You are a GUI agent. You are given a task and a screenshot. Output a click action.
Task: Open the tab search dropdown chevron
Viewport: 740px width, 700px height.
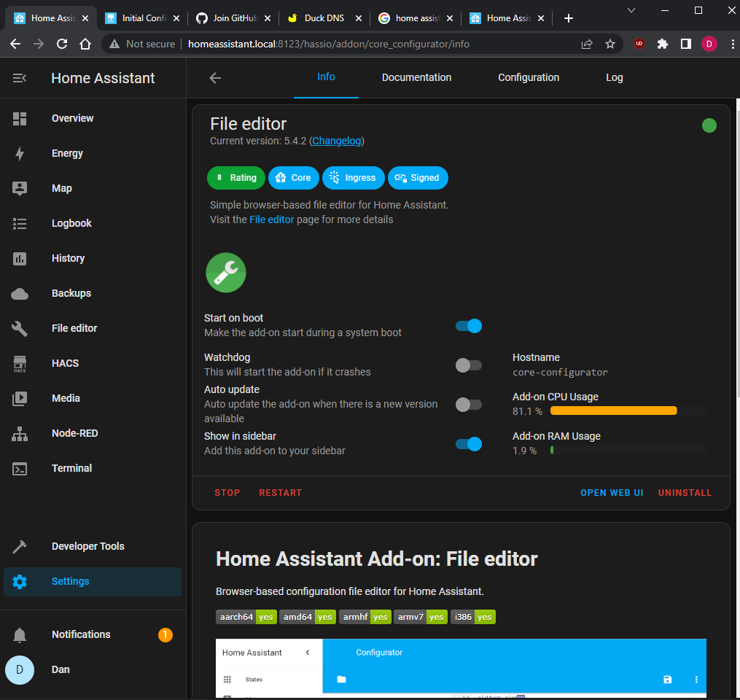631,10
